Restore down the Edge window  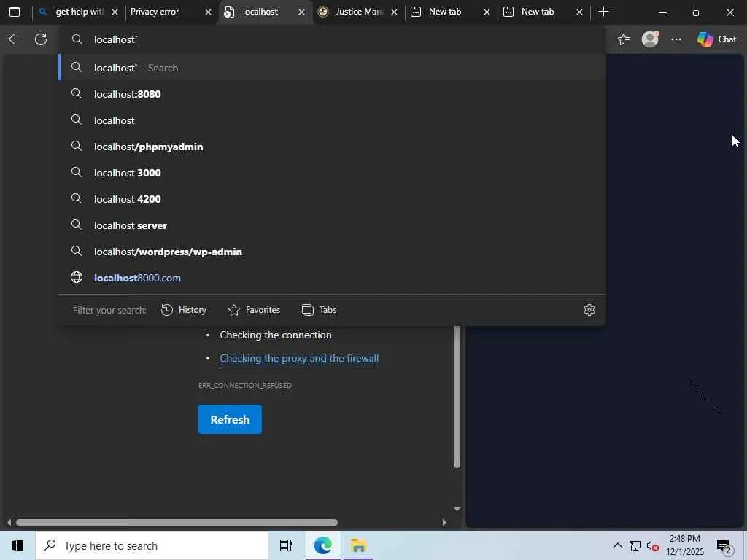coord(697,12)
